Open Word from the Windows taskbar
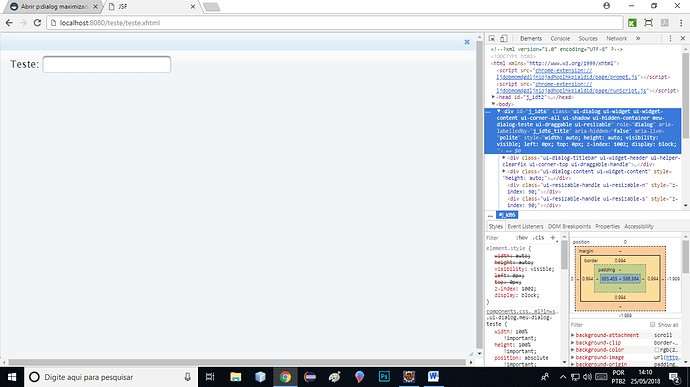 click(433, 377)
